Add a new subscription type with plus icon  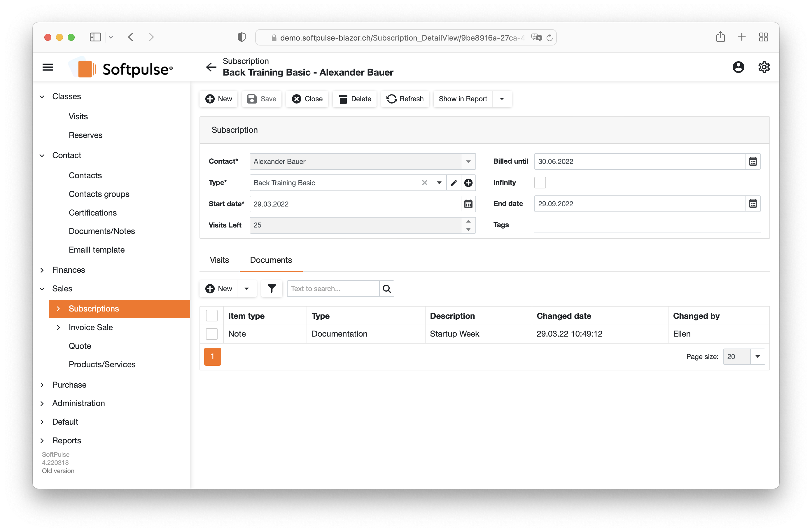click(x=468, y=183)
